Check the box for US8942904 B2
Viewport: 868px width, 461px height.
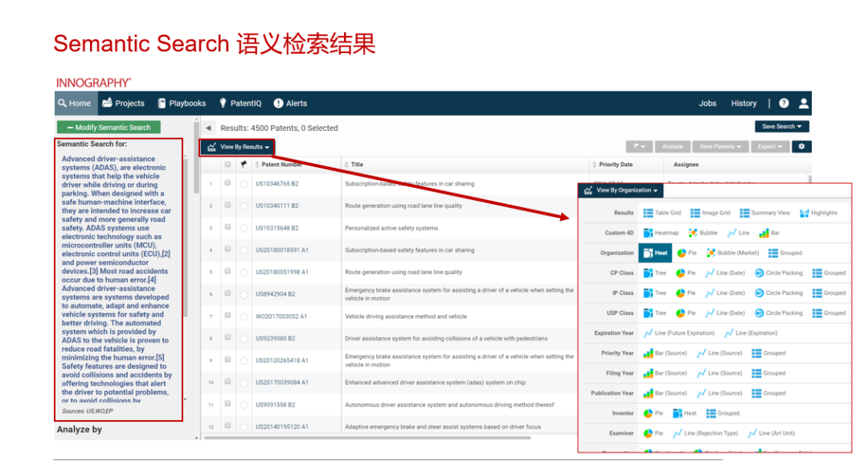(227, 293)
